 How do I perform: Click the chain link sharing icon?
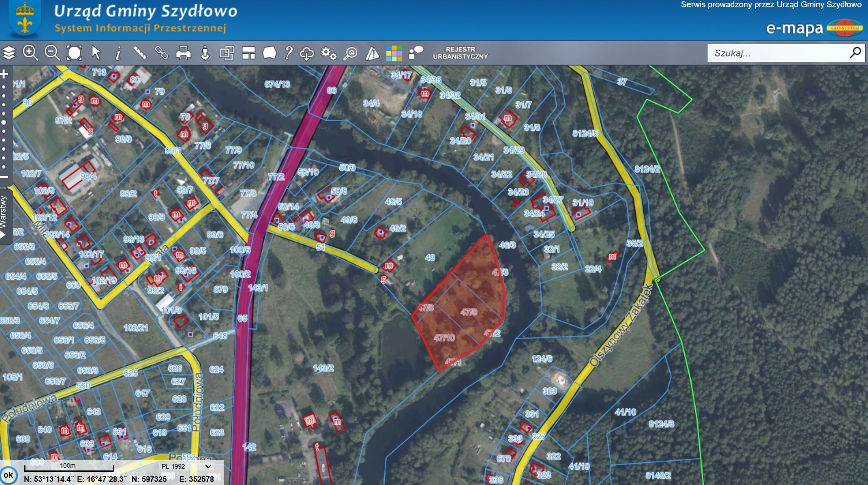(x=161, y=53)
